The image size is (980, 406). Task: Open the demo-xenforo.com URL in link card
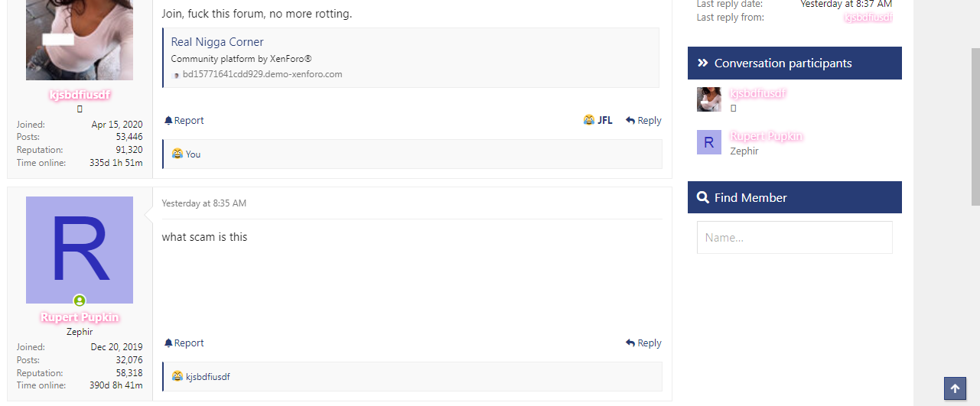click(x=262, y=74)
